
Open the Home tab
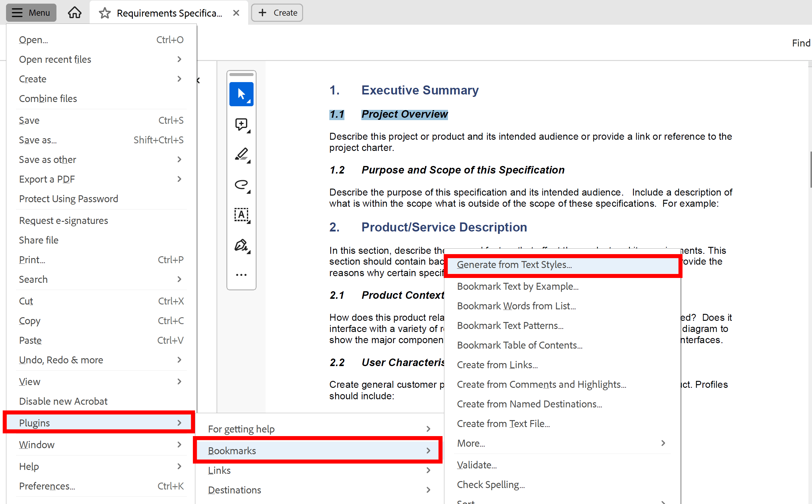[74, 12]
